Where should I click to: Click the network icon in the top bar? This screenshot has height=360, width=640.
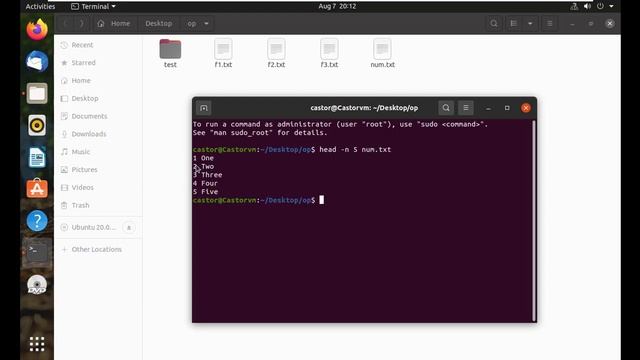coord(574,6)
